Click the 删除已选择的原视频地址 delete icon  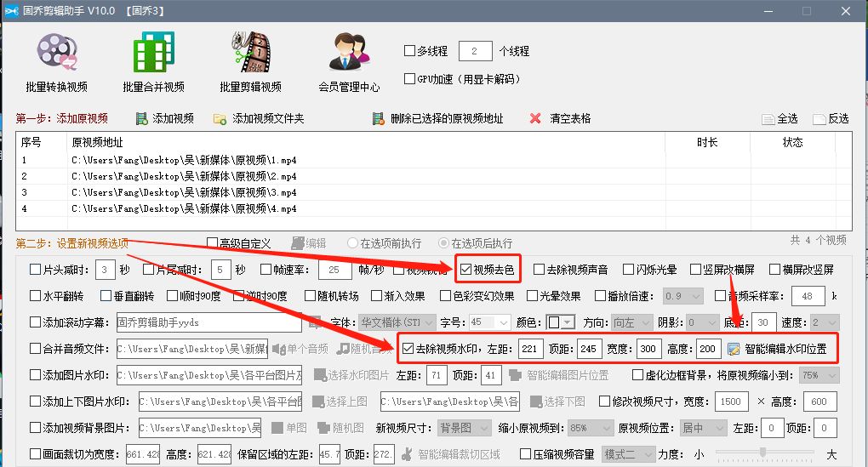[x=378, y=118]
